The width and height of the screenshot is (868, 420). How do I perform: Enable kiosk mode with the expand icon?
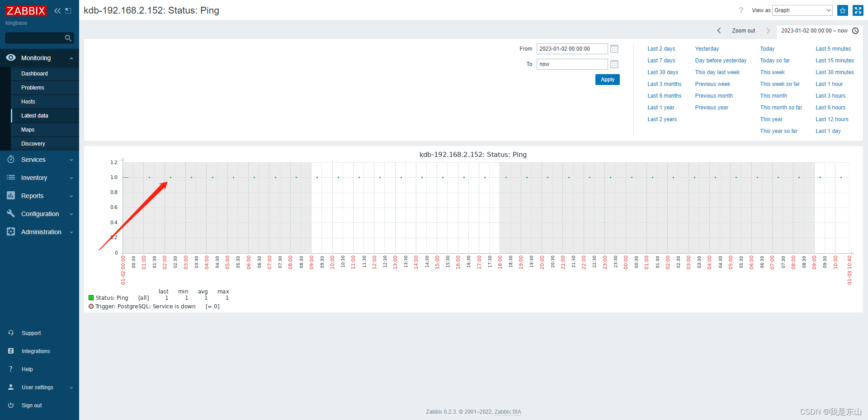click(x=858, y=10)
